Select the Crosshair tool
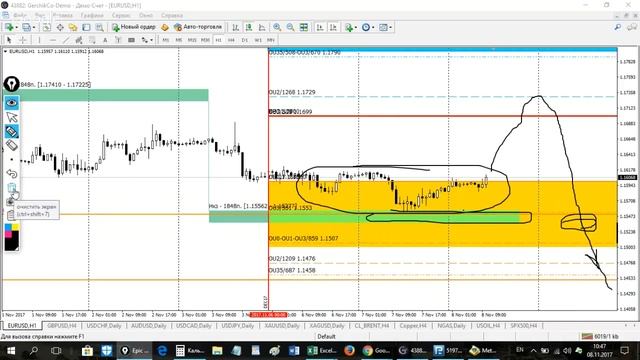The height and width of the screenshot is (360, 640). point(23,40)
